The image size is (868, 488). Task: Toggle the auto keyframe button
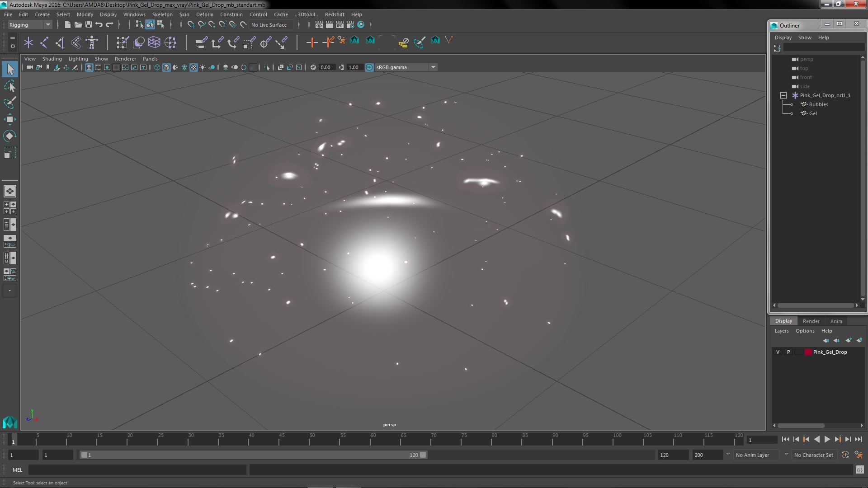845,455
